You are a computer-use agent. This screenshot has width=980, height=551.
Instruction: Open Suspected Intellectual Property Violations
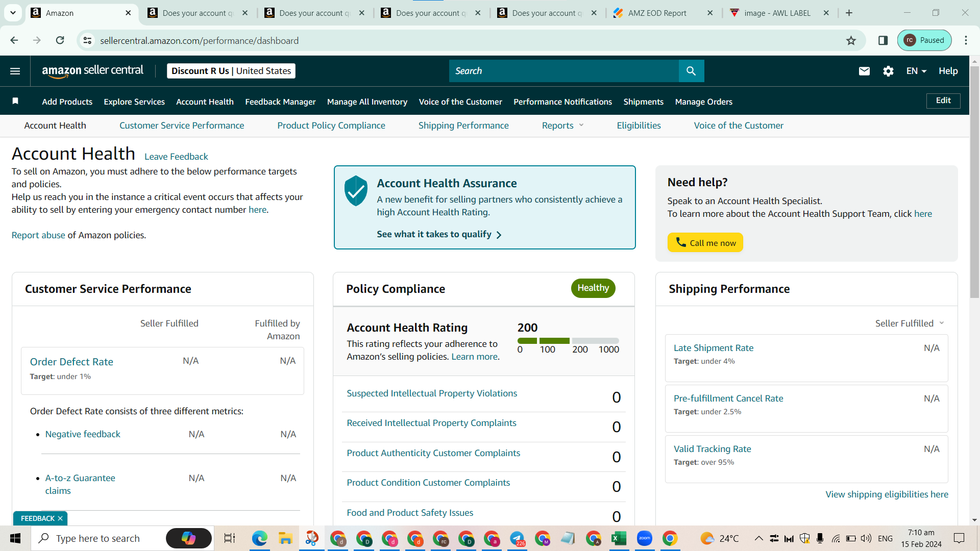click(x=432, y=393)
